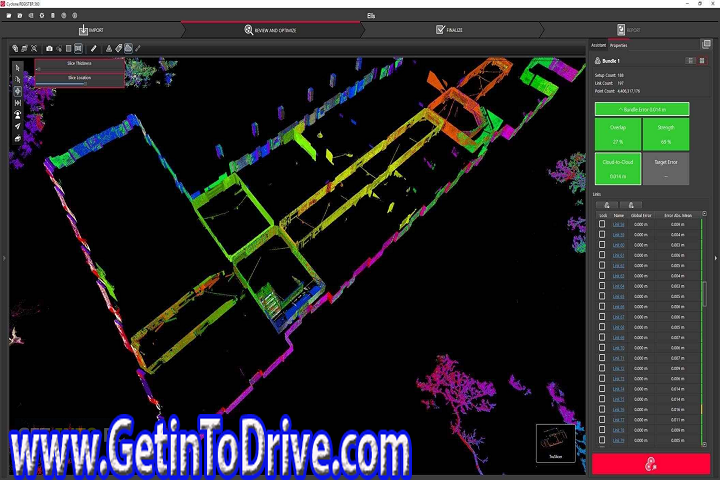
Task: Select the person walk mode icon in left toolbar
Action: 17,114
